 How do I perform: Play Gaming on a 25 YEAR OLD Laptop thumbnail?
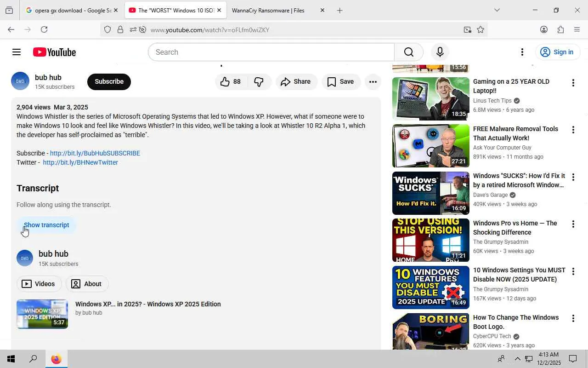click(431, 99)
